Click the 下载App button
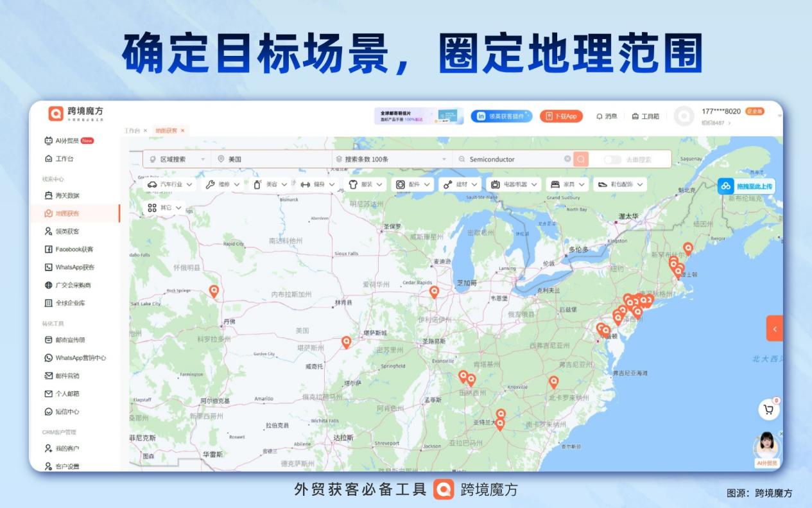The image size is (812, 508). pyautogui.click(x=563, y=116)
